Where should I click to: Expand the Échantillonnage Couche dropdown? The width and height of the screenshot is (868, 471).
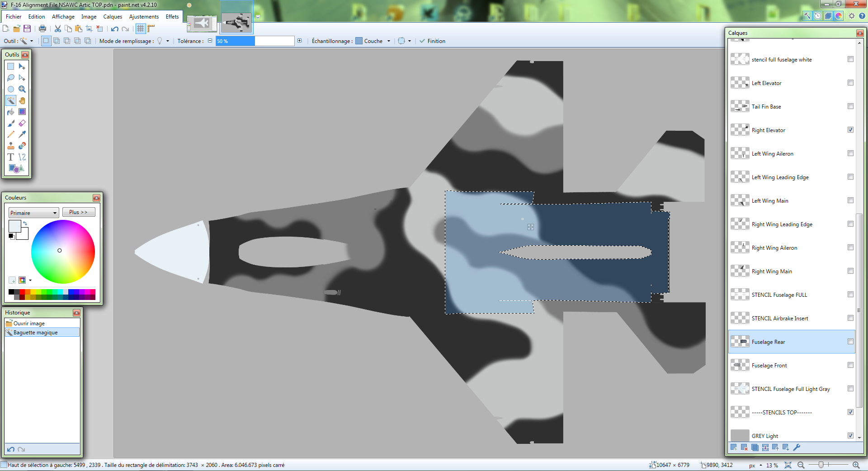tap(388, 41)
